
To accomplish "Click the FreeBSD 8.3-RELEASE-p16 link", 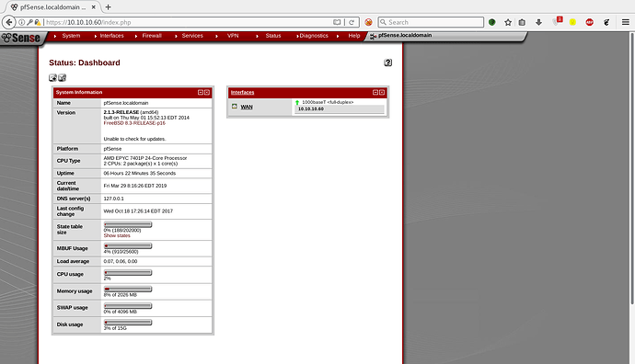I will (x=134, y=123).
